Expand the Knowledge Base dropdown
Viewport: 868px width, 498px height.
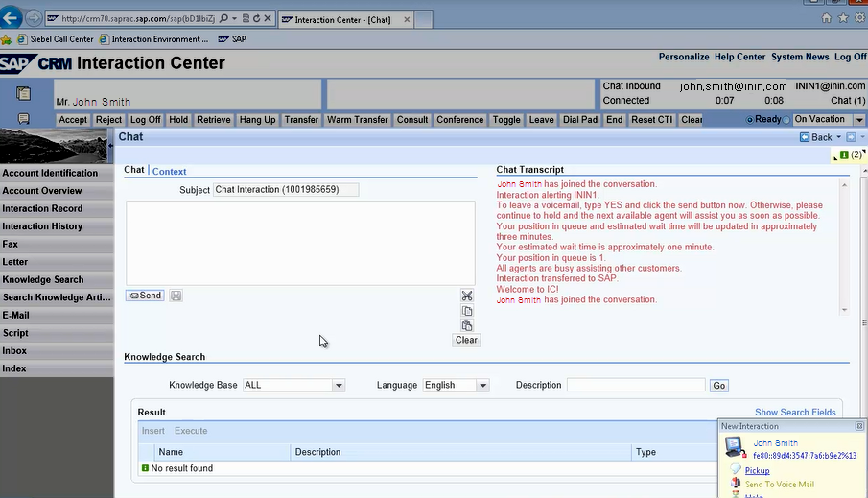339,386
